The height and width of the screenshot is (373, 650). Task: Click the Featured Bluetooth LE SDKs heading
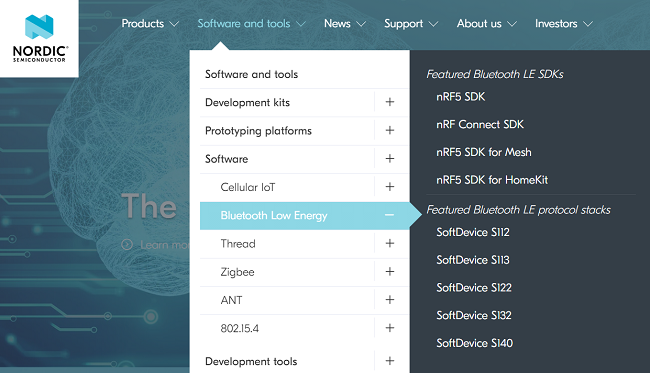point(495,75)
